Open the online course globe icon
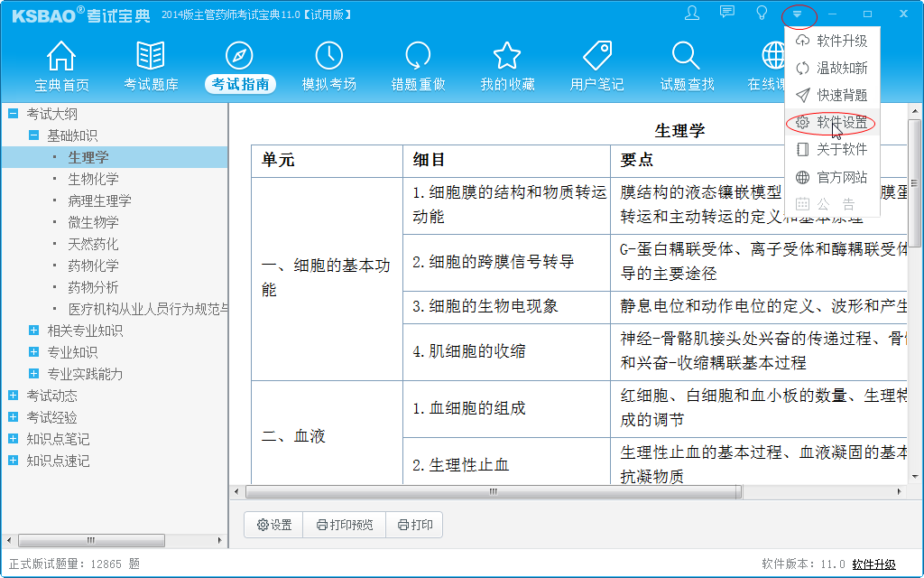 click(x=772, y=55)
